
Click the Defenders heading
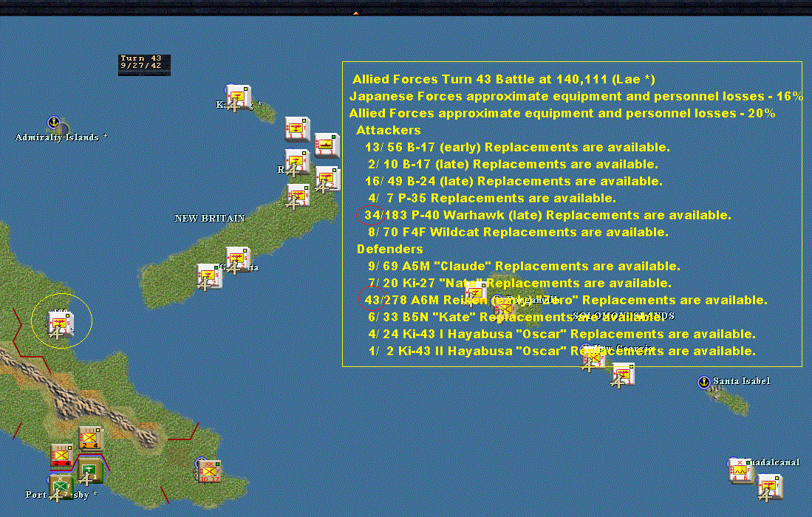(390, 250)
